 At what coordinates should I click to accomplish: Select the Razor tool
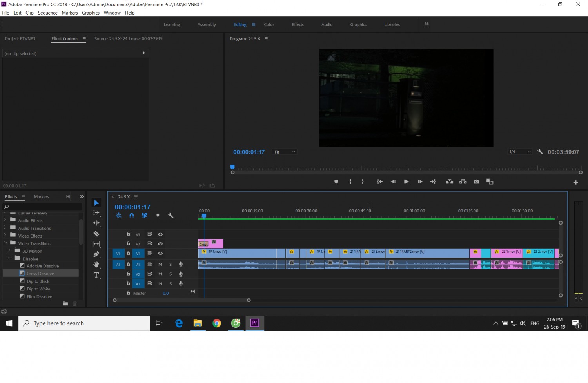pyautogui.click(x=96, y=234)
